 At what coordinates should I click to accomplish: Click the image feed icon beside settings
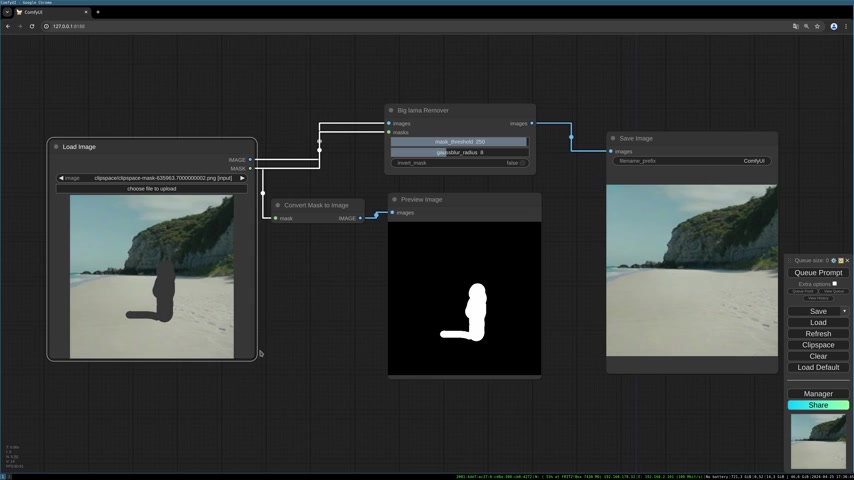(840, 260)
